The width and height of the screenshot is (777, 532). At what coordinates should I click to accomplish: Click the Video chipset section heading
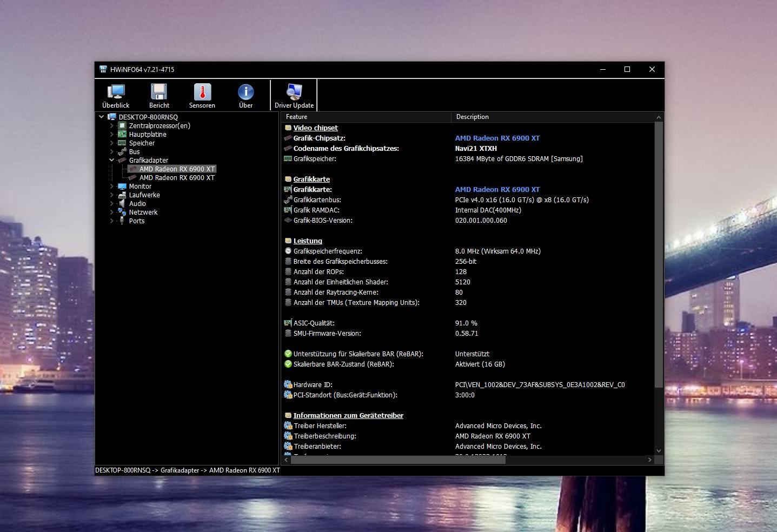(315, 128)
